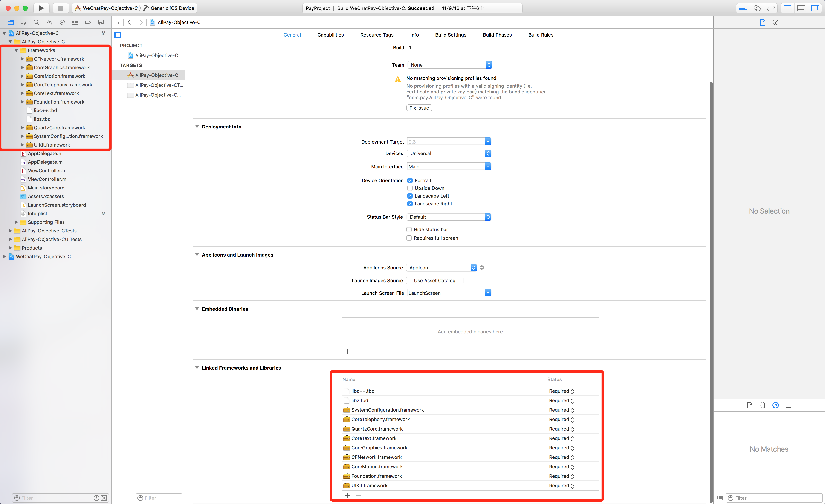Show Quick Help inspector icon
The width and height of the screenshot is (825, 504).
pyautogui.click(x=775, y=22)
